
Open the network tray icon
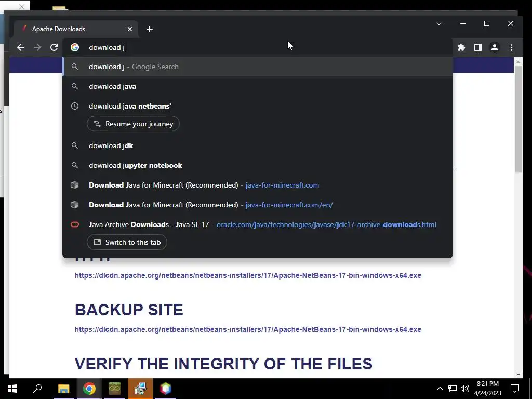click(x=453, y=389)
